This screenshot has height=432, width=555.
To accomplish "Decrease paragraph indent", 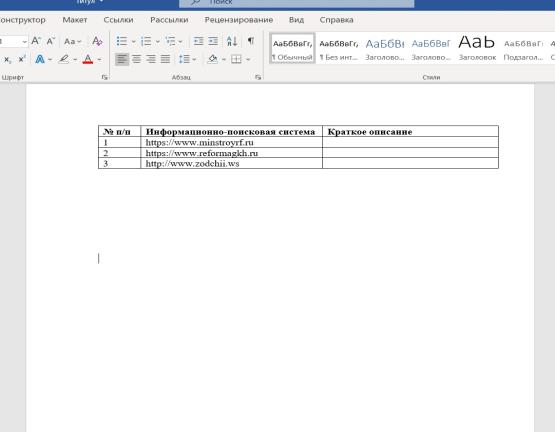I will [x=199, y=41].
